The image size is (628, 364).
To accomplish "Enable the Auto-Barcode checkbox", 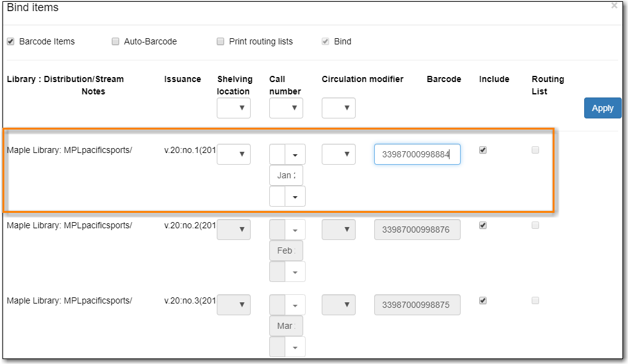I will pos(115,41).
